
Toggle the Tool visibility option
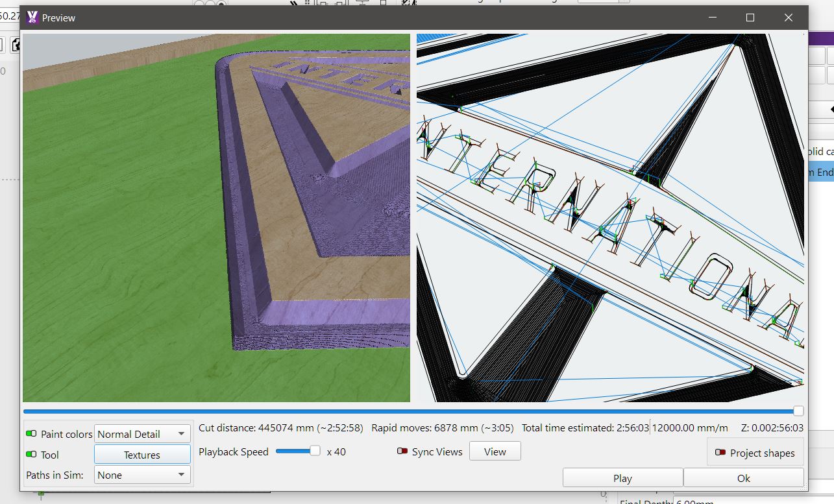[31, 455]
